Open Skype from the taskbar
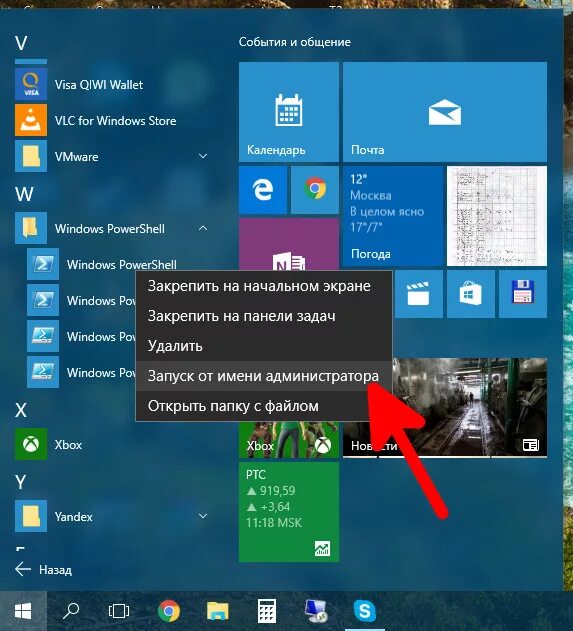Image resolution: width=573 pixels, height=631 pixels. [365, 611]
